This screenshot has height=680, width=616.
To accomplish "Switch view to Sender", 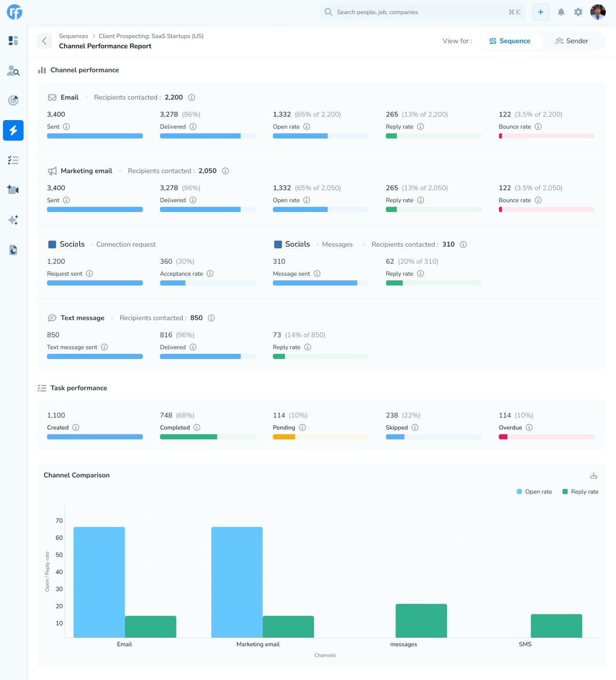I will 572,41.
